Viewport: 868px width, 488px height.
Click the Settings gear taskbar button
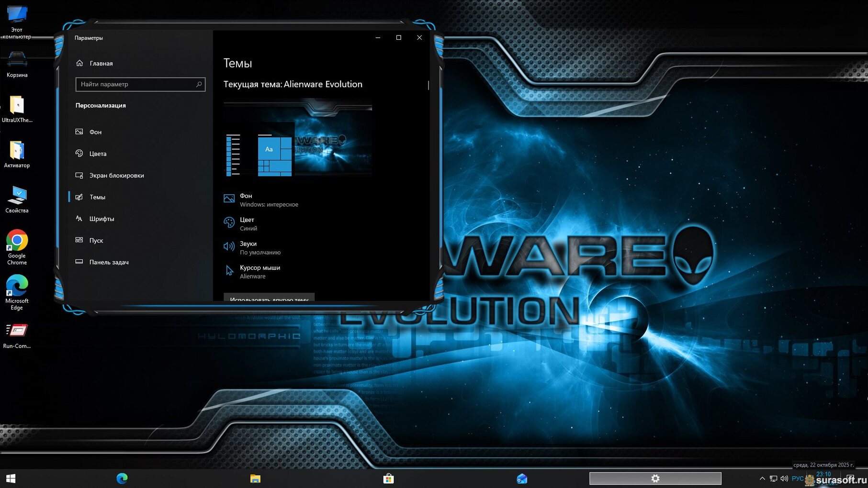pyautogui.click(x=655, y=478)
